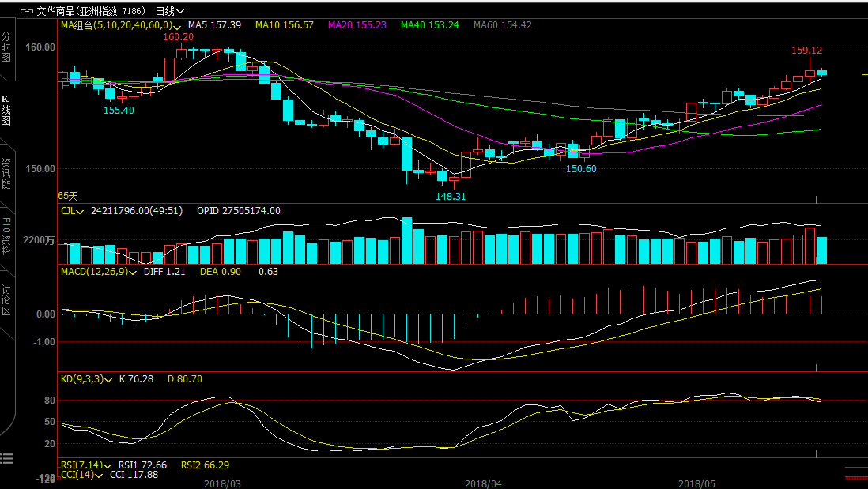
Task: Open the 资讯链 side tab
Action: (6, 174)
